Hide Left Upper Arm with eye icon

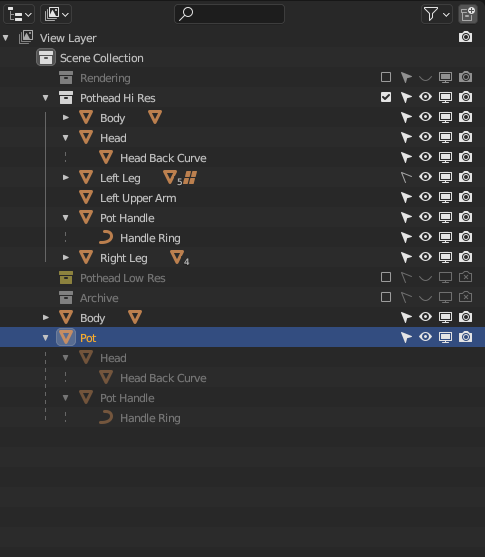(x=425, y=197)
